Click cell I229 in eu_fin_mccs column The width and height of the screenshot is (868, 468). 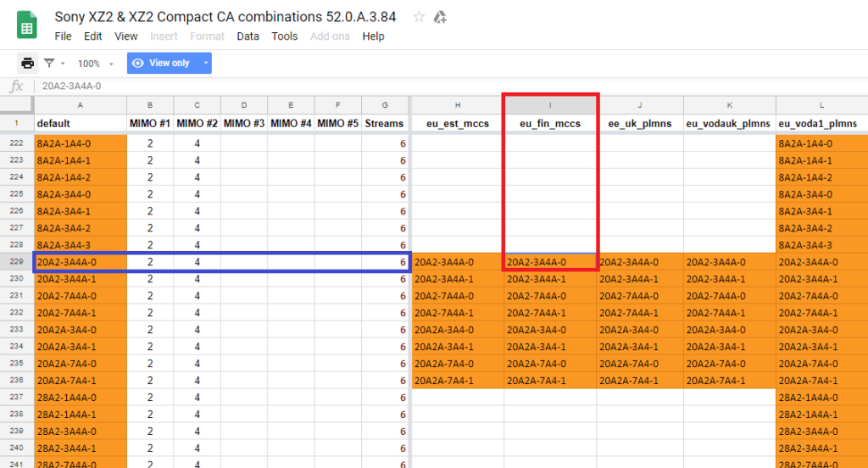(x=550, y=262)
